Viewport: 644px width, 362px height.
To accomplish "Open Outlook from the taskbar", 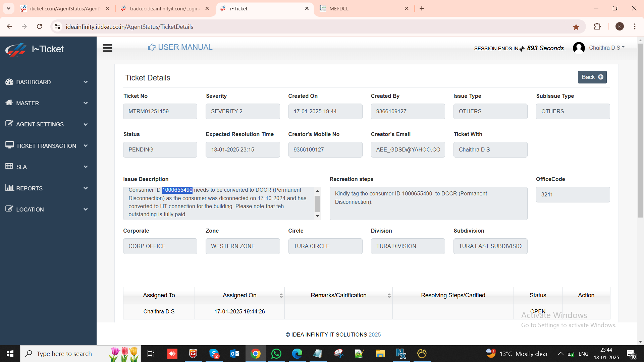I will coord(235,354).
